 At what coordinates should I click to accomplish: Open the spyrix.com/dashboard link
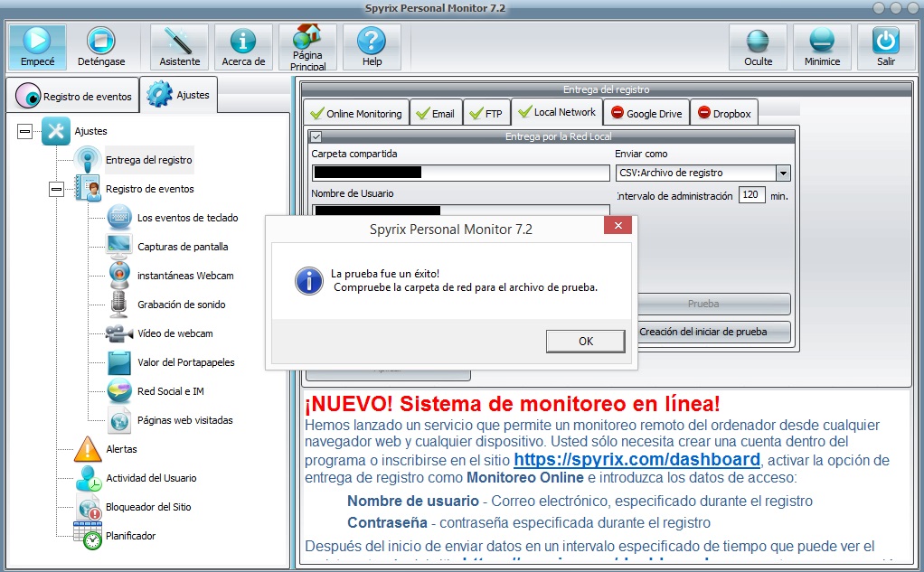coord(637,459)
